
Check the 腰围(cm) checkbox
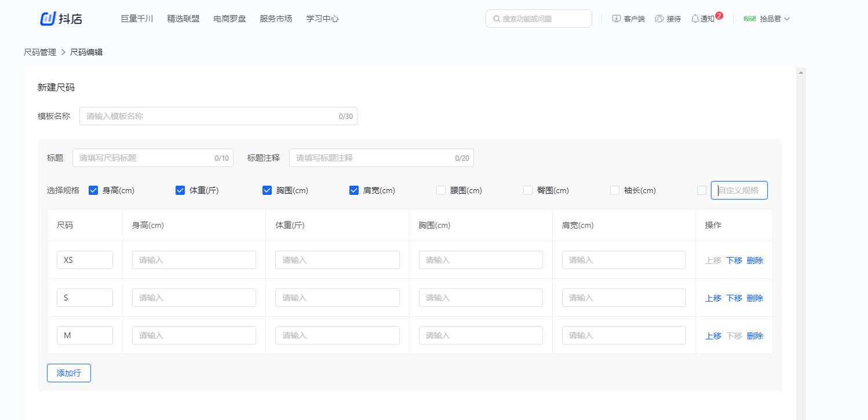[441, 190]
